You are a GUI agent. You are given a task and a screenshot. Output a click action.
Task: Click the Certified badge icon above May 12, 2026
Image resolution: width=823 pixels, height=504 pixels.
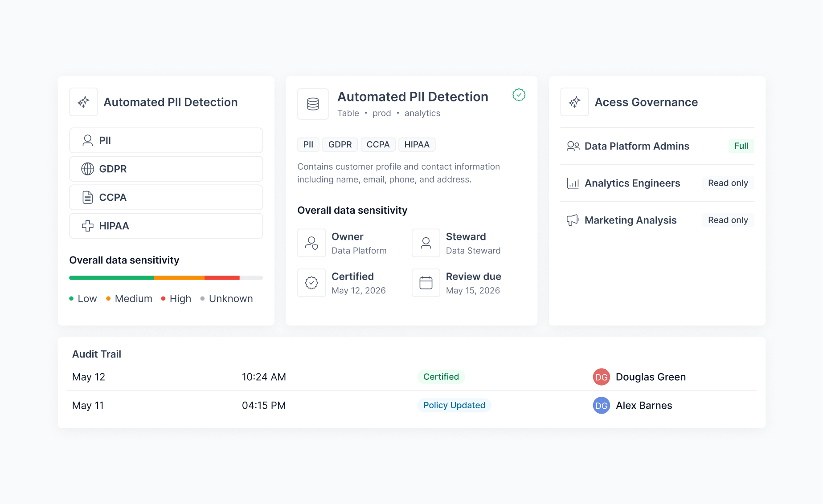pos(311,283)
